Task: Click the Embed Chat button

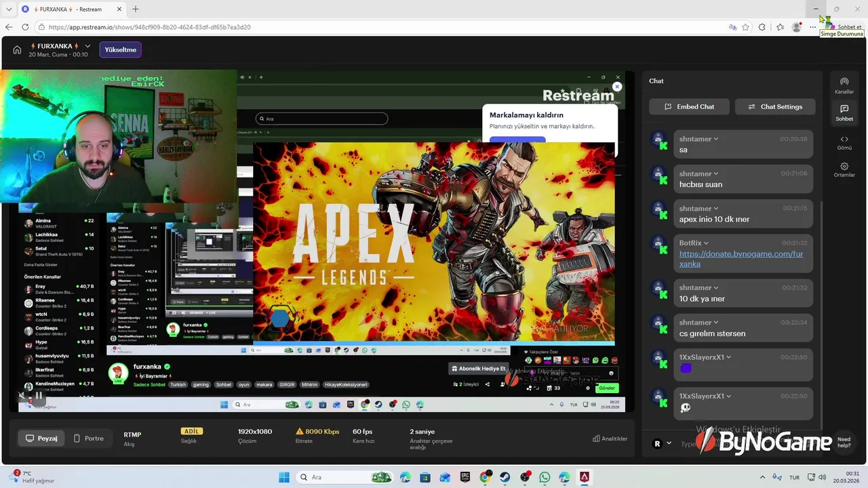Action: 689,106
